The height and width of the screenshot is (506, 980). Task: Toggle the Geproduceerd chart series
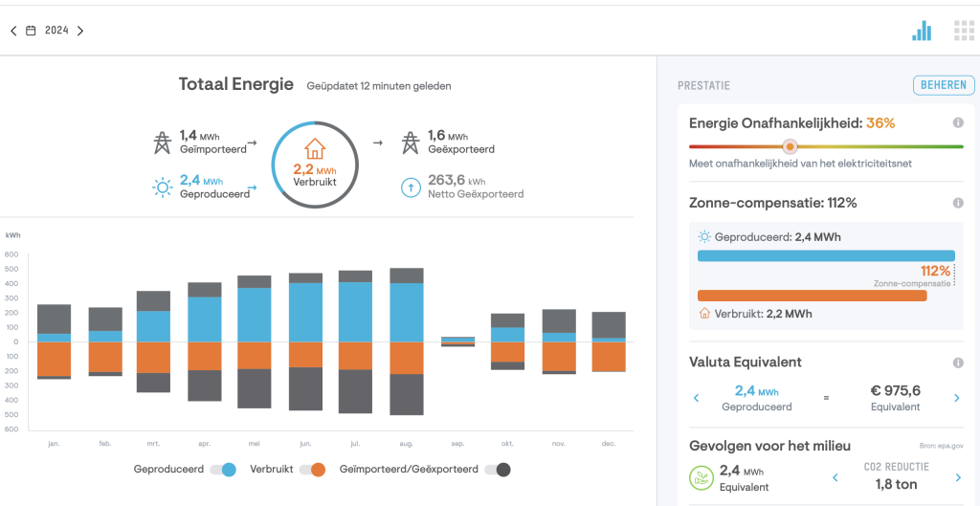tap(223, 470)
